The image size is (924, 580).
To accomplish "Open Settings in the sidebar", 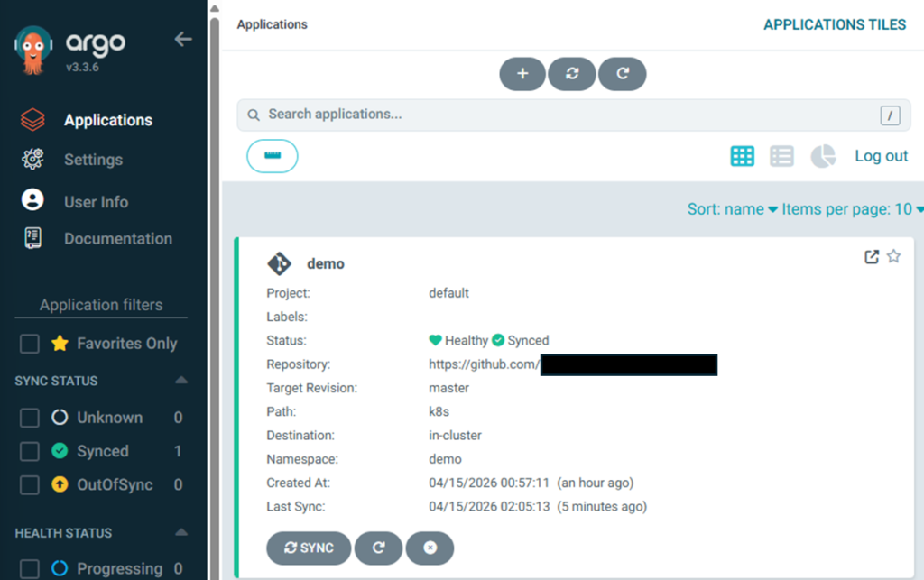I will pos(93,160).
